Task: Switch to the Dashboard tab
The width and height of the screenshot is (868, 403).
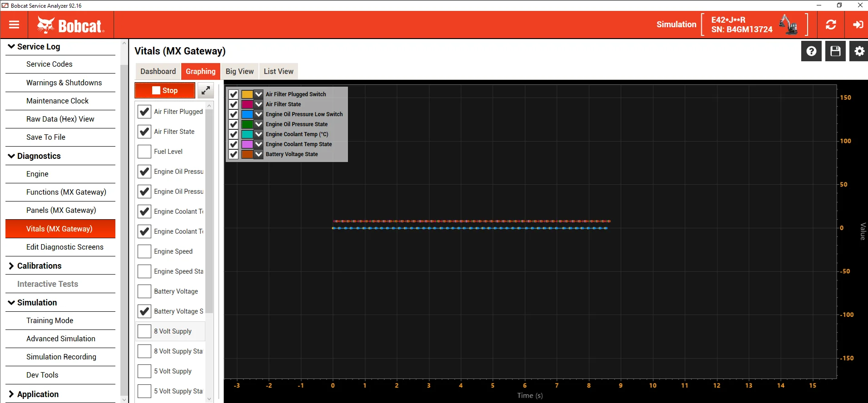Action: tap(158, 71)
